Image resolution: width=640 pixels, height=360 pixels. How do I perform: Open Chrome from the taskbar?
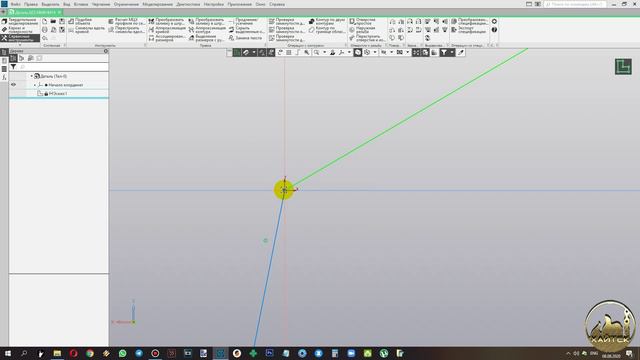point(90,353)
